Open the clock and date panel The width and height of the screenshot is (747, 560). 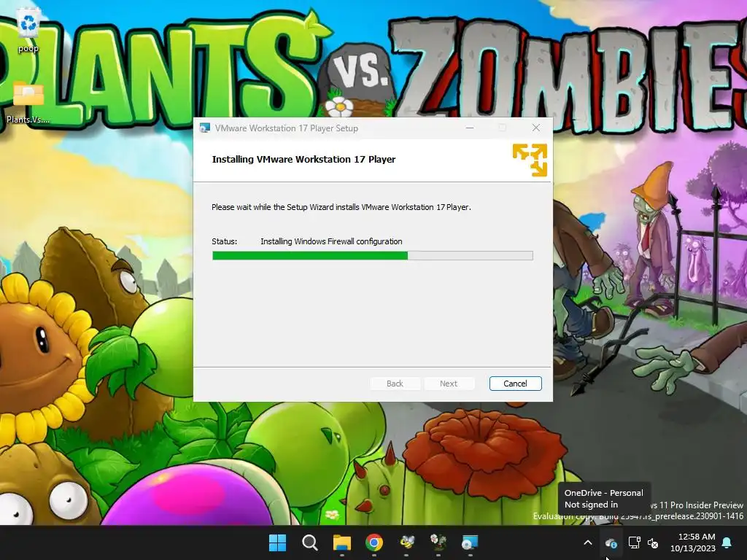(x=693, y=542)
